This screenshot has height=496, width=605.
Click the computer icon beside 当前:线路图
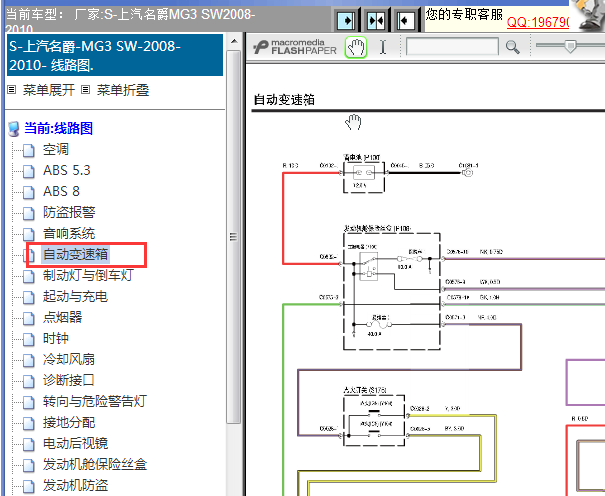[x=14, y=129]
